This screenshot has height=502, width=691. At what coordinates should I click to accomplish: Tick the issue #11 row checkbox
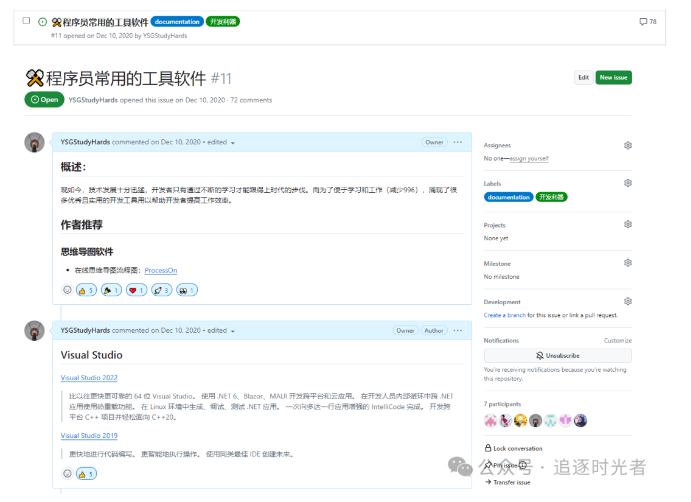coord(26,21)
